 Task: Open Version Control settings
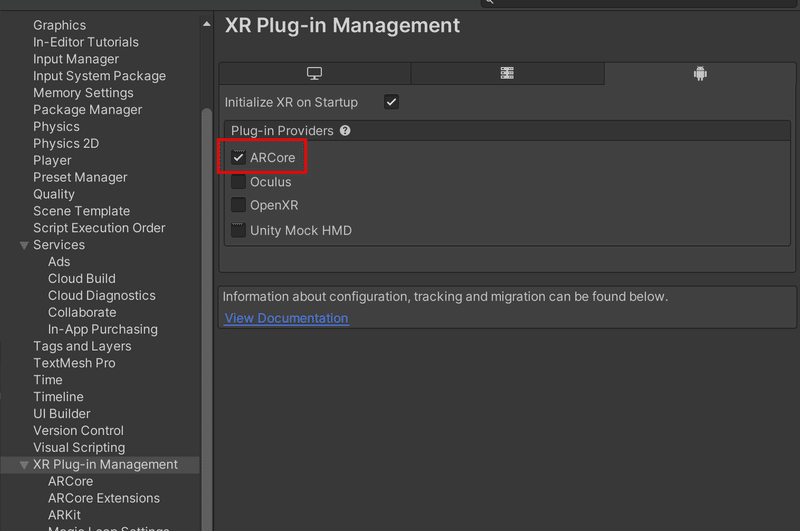tap(78, 430)
